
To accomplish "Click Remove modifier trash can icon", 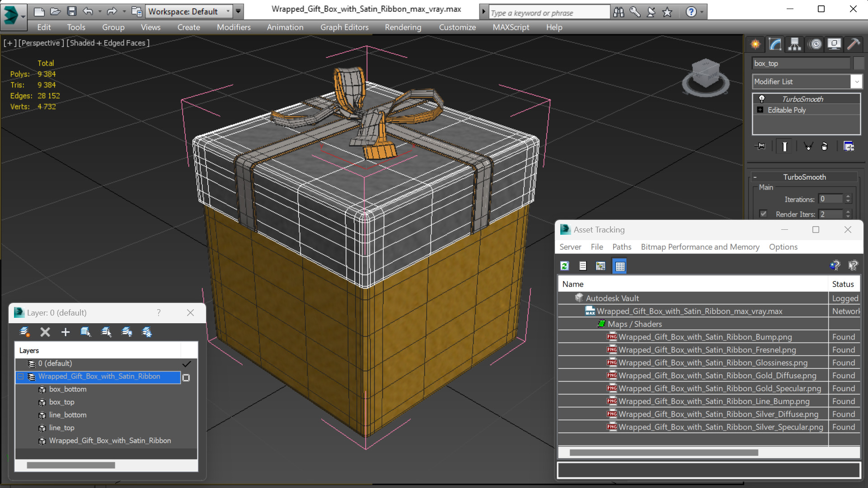I will [824, 146].
